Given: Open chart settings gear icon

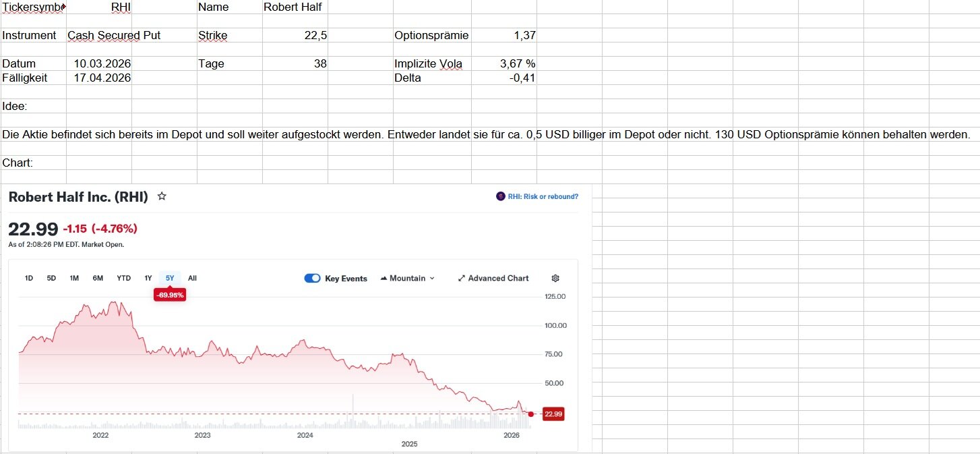Looking at the screenshot, I should 555,278.
